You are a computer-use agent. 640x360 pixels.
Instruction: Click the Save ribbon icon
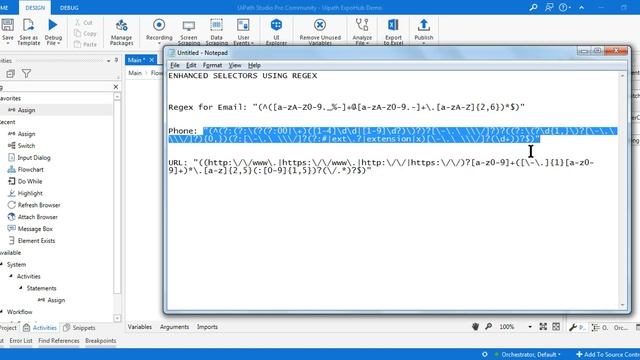pyautogui.click(x=7, y=25)
